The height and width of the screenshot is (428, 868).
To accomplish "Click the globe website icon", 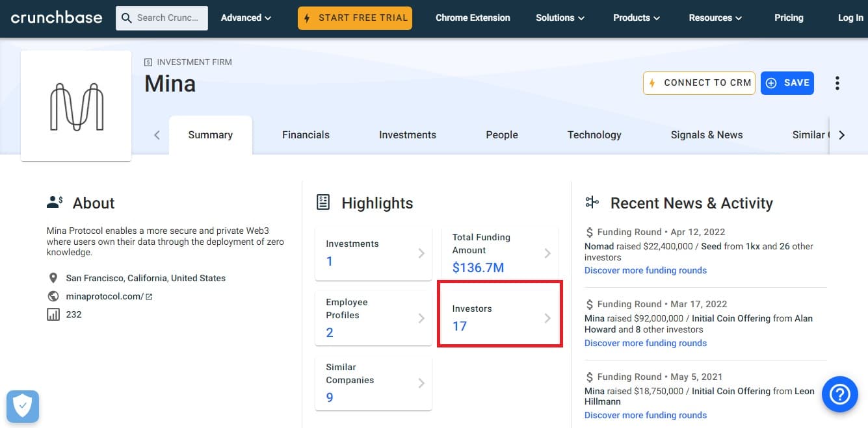I will click(x=53, y=296).
